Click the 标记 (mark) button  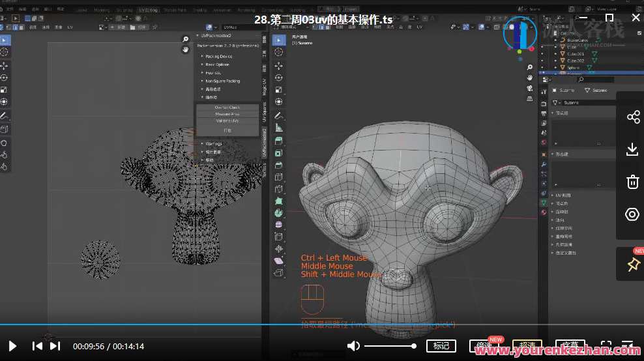point(441,346)
